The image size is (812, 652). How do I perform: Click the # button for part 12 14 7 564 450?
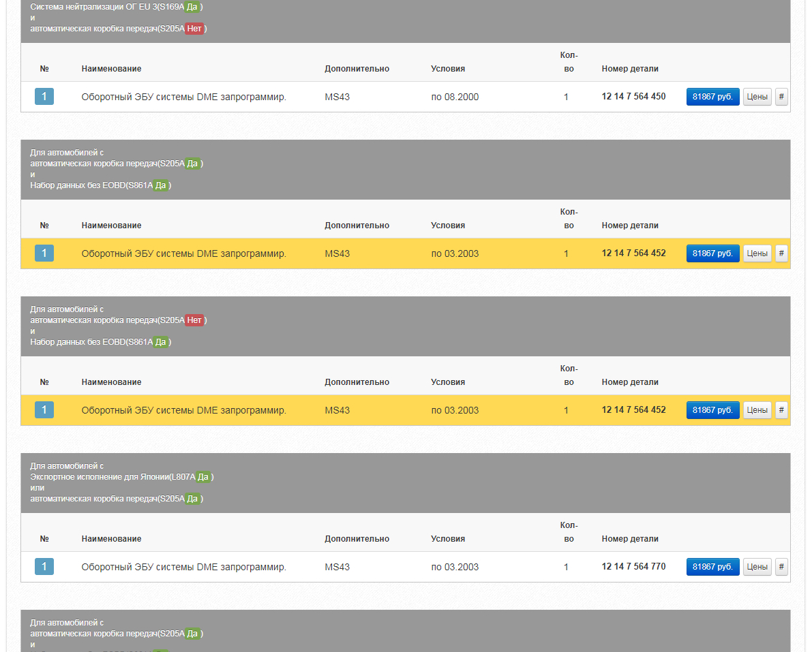(781, 97)
